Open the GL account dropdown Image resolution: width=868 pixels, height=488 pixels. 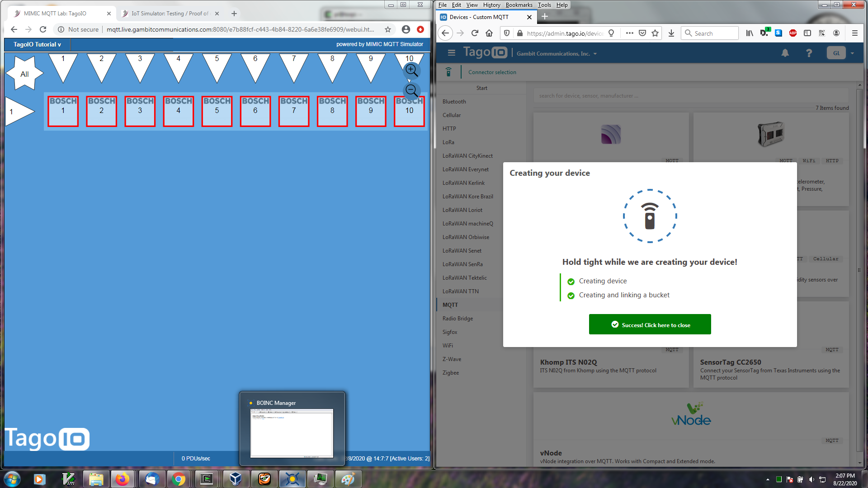click(841, 53)
